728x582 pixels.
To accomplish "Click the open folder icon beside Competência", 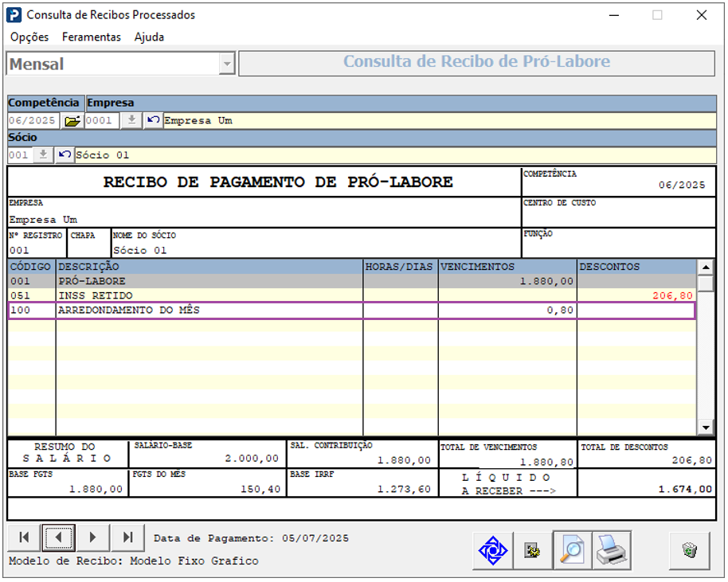I will (72, 121).
